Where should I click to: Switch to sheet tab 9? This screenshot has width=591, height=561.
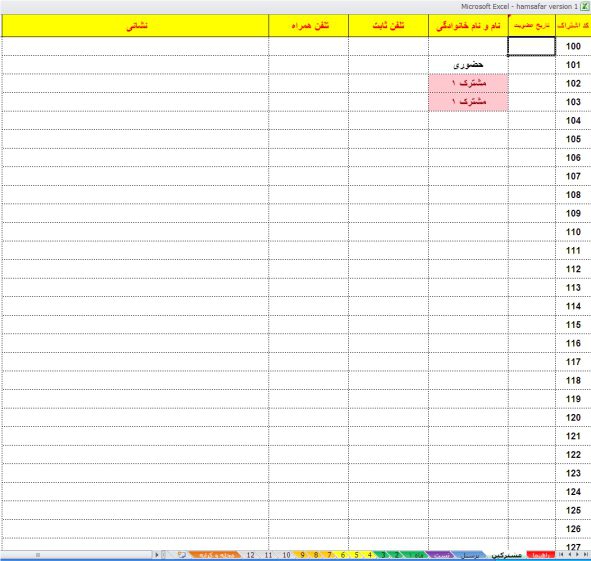click(302, 555)
